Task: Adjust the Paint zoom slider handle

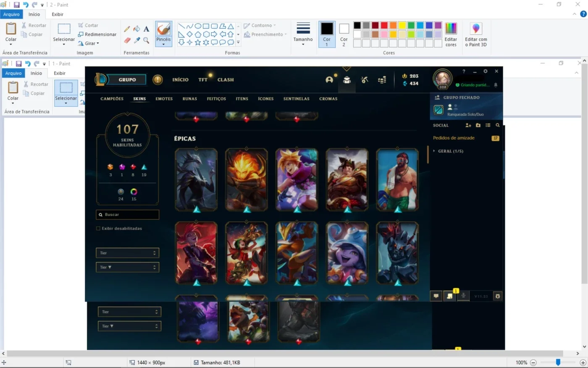Action: [x=558, y=362]
